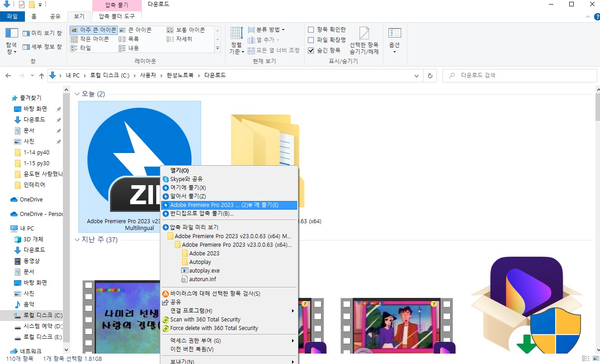Choose Share with Skype (Skype와 공유)

(x=229, y=179)
